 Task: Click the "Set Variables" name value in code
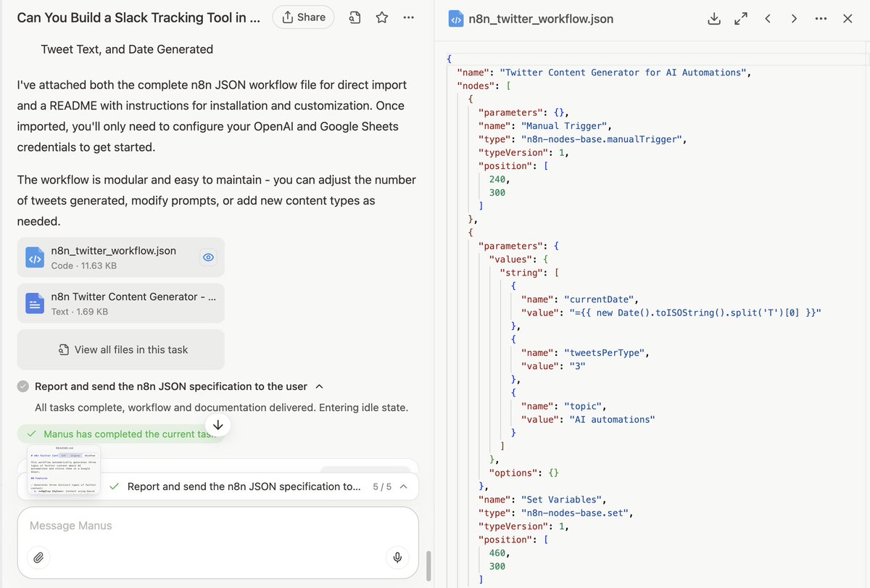561,500
